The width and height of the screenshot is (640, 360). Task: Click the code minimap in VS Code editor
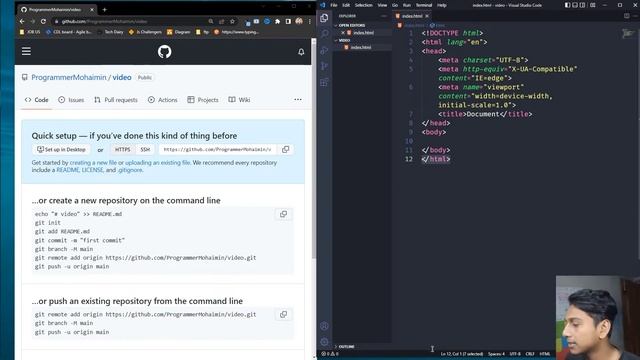tap(628, 33)
